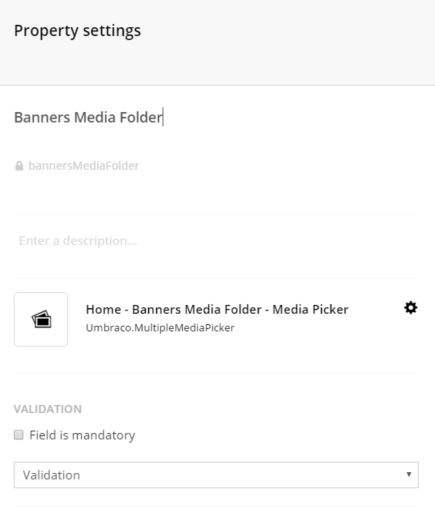Screen dimensions: 435x530
Task: Focus the Banners Media Folder name field
Action: click(x=216, y=117)
